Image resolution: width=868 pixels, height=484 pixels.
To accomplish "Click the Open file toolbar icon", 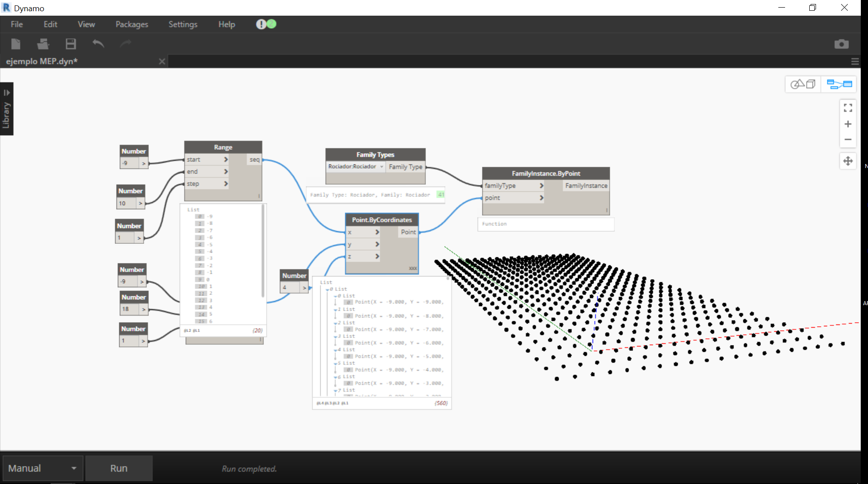I will (x=43, y=44).
